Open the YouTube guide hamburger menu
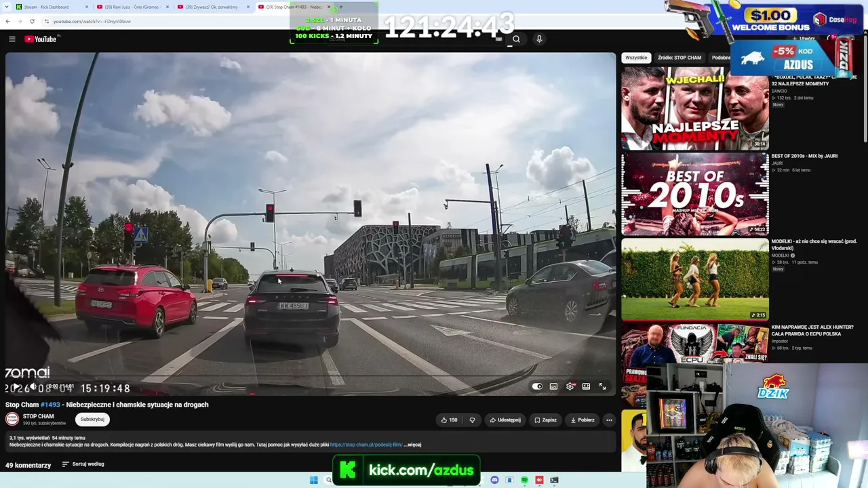 tap(12, 39)
